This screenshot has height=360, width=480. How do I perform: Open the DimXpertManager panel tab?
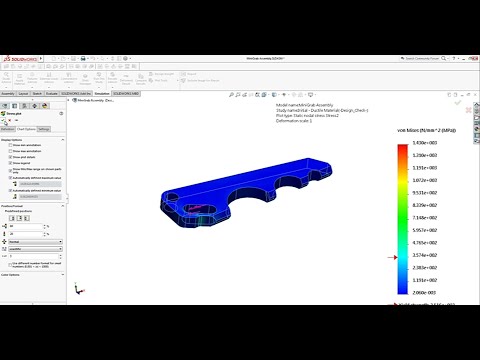(34, 106)
